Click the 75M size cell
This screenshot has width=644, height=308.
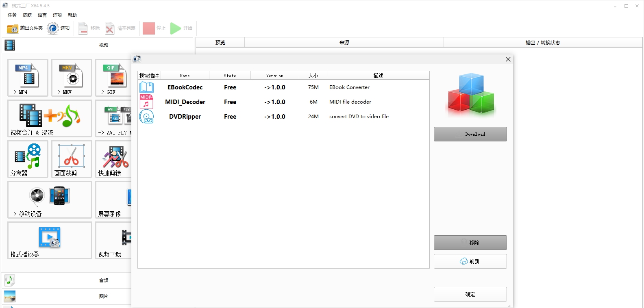pyautogui.click(x=313, y=87)
